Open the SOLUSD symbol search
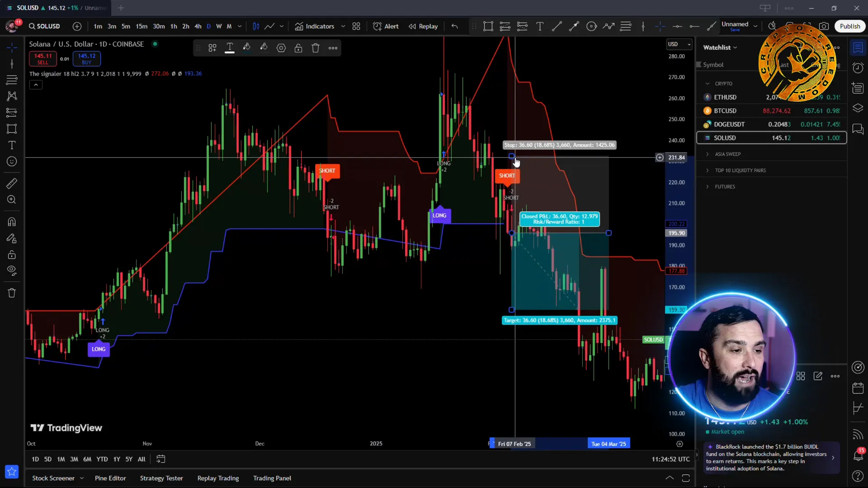The height and width of the screenshot is (488, 868). point(44,26)
